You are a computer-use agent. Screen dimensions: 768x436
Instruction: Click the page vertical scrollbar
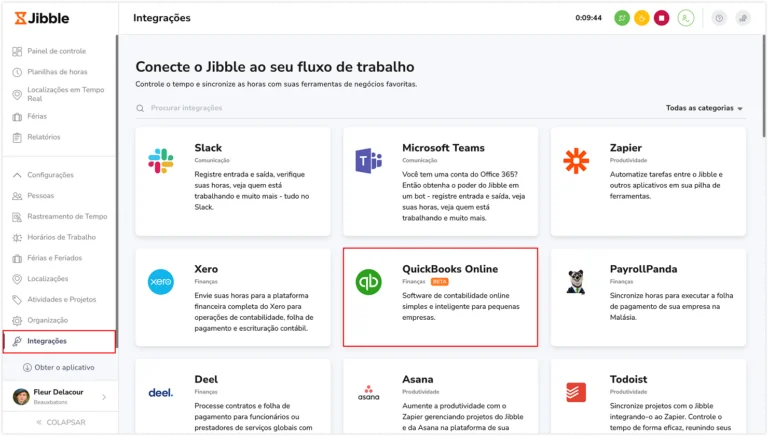[764, 86]
